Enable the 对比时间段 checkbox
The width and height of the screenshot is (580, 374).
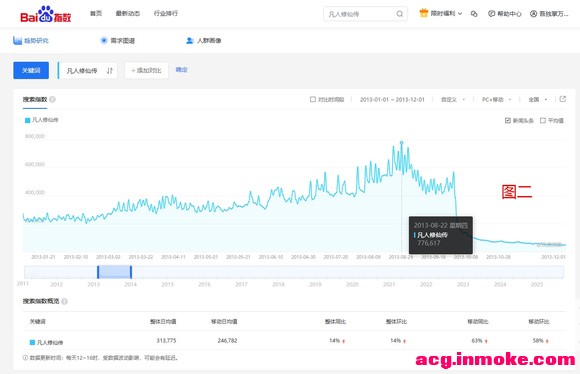tap(313, 99)
